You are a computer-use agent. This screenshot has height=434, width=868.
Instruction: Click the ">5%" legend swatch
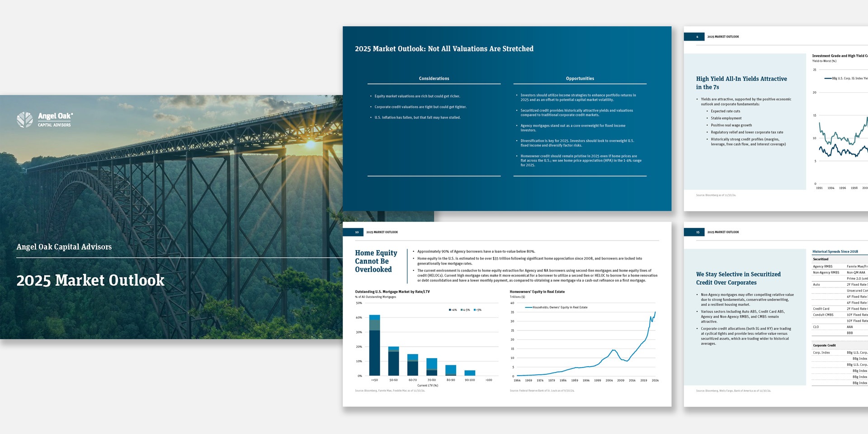[475, 310]
